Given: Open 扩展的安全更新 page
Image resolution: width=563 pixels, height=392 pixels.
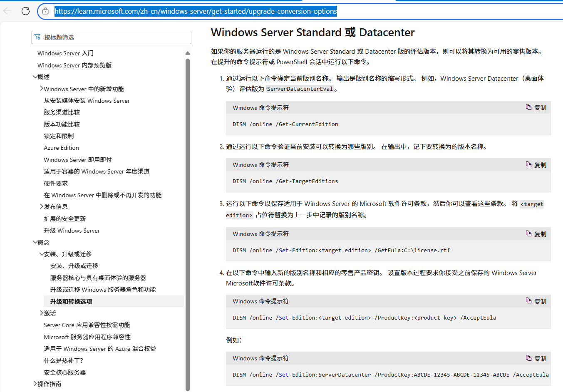Looking at the screenshot, I should point(64,219).
